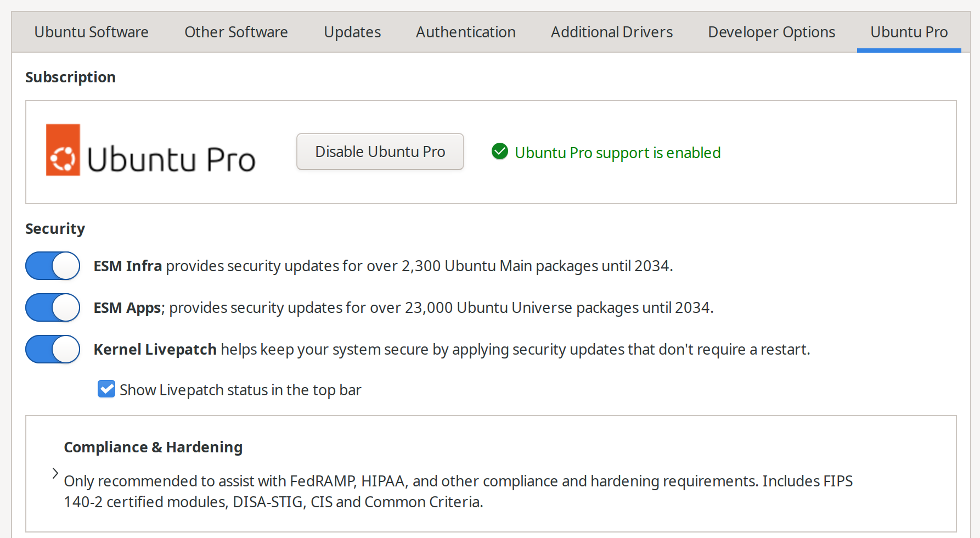Click the Disable Ubuntu Pro button
The height and width of the screenshot is (538, 980).
point(380,152)
